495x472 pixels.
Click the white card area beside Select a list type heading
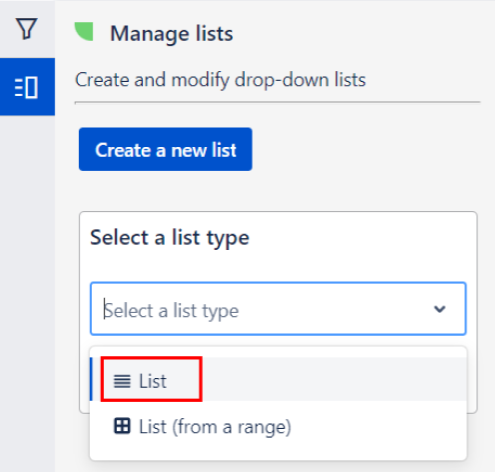pos(362,238)
